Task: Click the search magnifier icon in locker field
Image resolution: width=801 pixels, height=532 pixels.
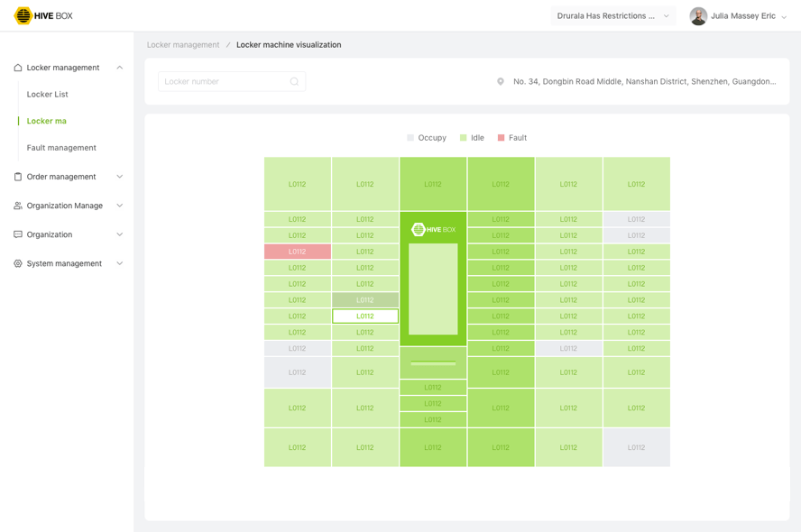Action: point(294,82)
